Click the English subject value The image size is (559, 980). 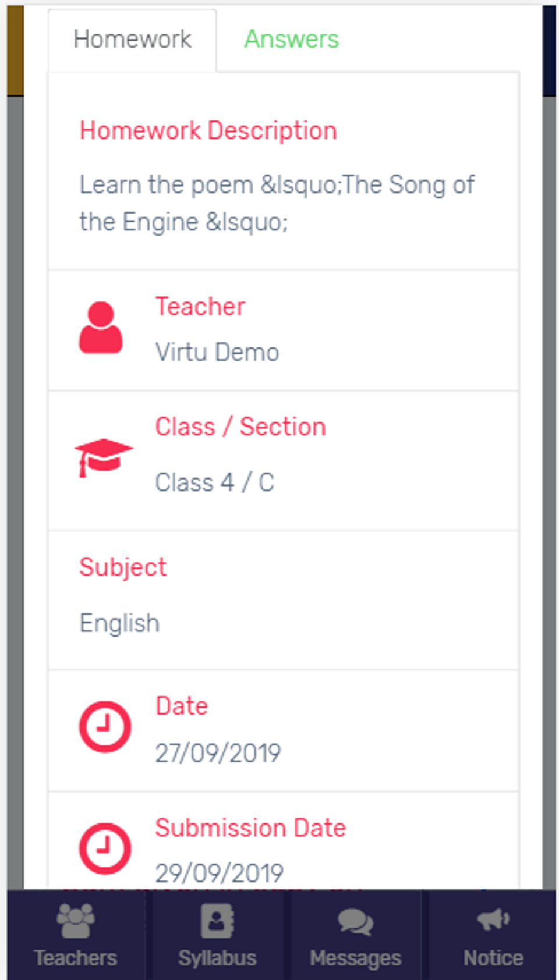119,623
